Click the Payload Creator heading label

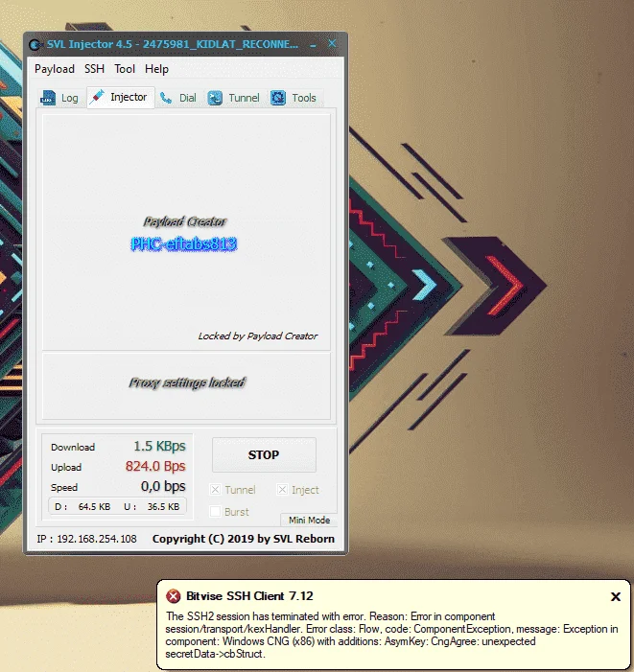(x=185, y=221)
